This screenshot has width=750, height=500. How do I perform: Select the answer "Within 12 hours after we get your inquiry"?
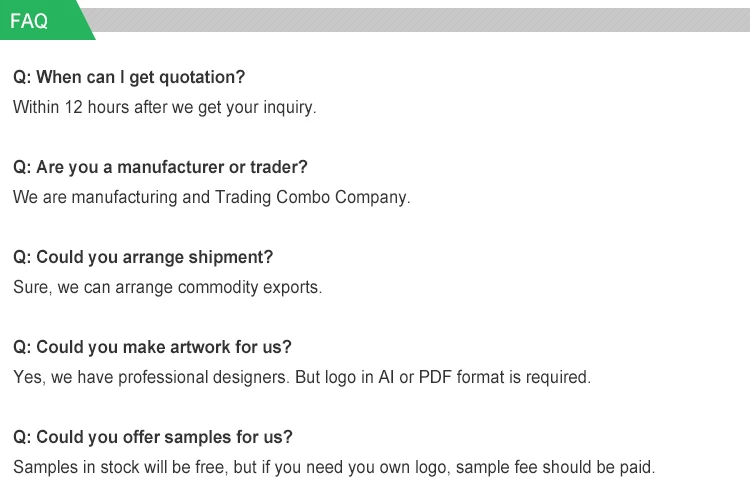click(164, 107)
